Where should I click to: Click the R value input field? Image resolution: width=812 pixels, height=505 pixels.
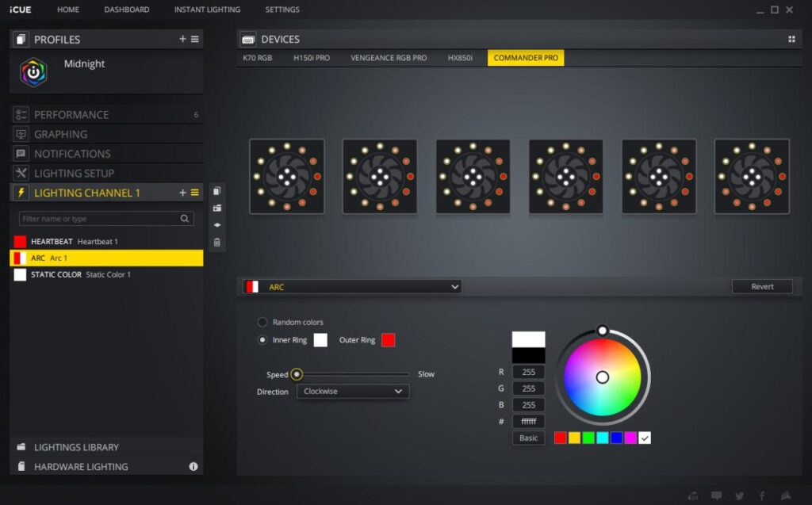tap(528, 372)
